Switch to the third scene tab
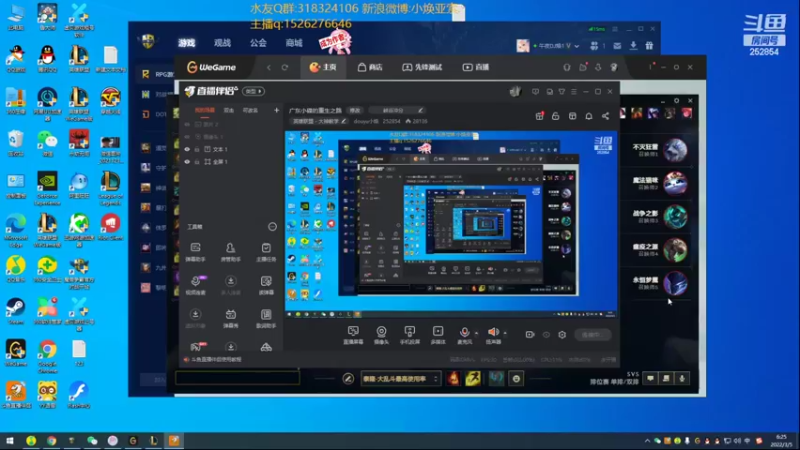 250,110
